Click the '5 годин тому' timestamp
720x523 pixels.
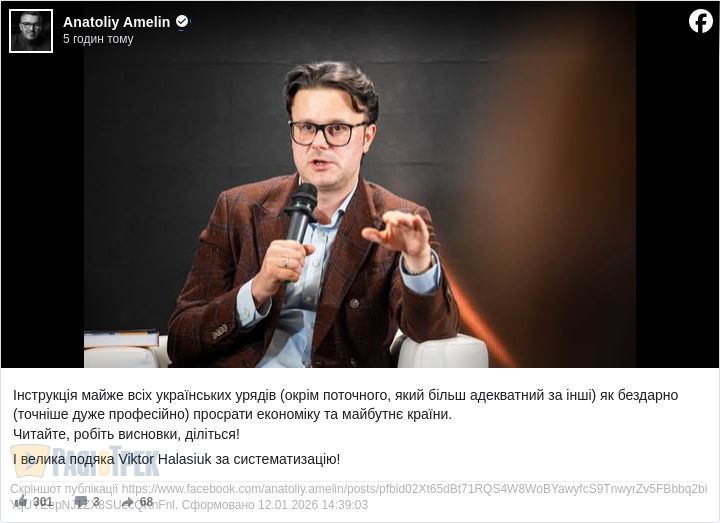pos(98,39)
